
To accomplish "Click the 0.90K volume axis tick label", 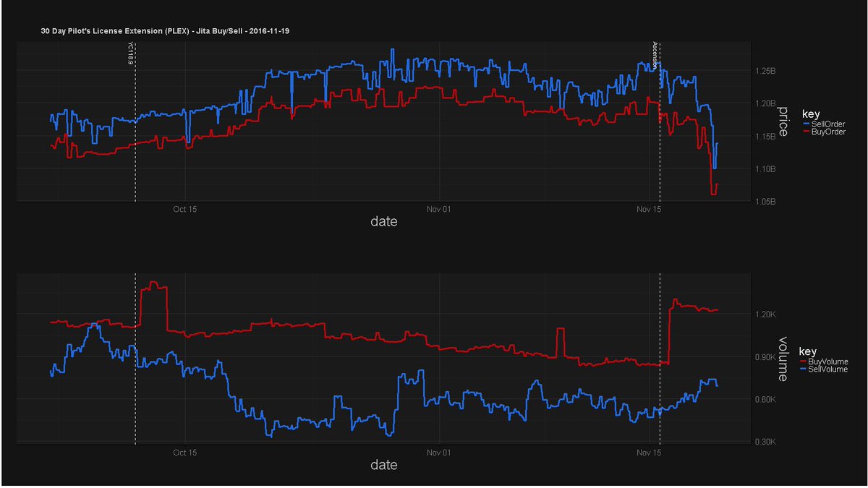I will point(765,357).
